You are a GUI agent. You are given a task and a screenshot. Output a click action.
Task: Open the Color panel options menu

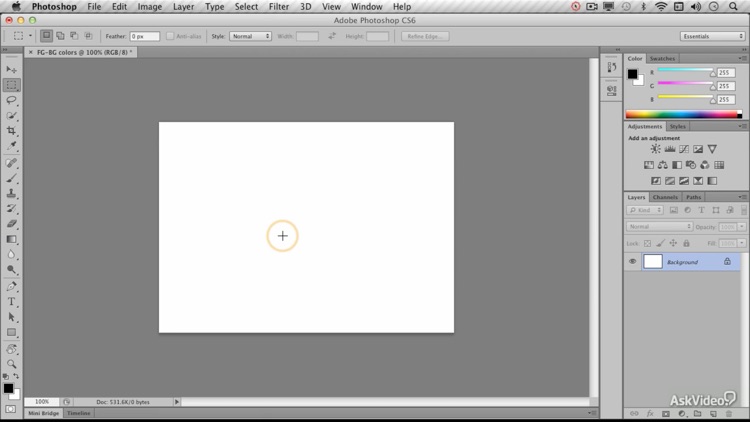(742, 58)
